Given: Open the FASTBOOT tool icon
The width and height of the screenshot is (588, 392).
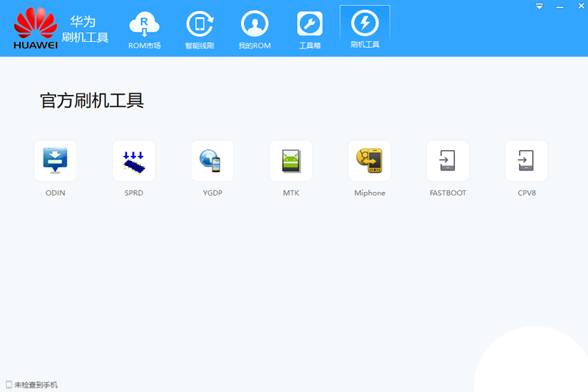Looking at the screenshot, I should (448, 161).
